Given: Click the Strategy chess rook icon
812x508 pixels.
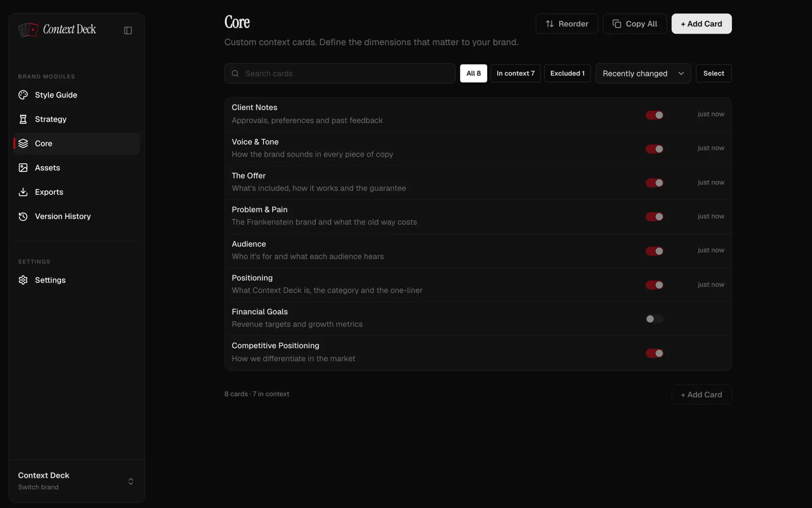Looking at the screenshot, I should 23,119.
